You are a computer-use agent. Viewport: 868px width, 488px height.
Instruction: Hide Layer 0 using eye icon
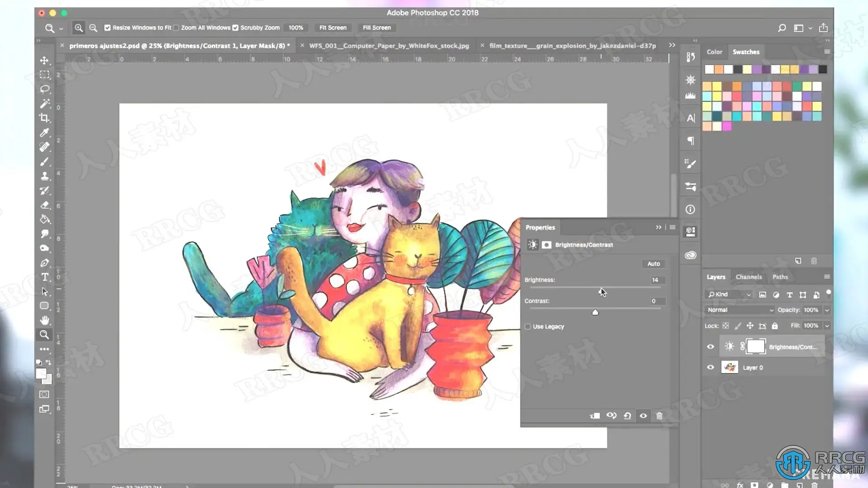[x=711, y=367]
